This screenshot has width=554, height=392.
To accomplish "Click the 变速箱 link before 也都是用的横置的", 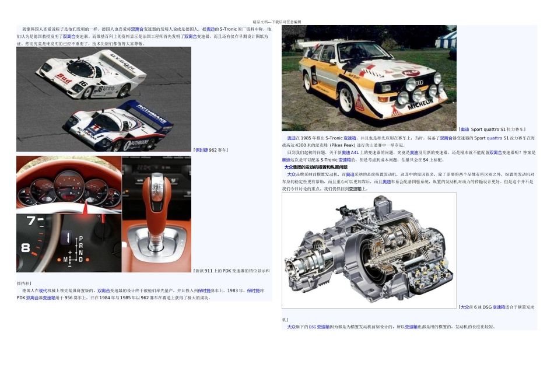I will pos(411,327).
